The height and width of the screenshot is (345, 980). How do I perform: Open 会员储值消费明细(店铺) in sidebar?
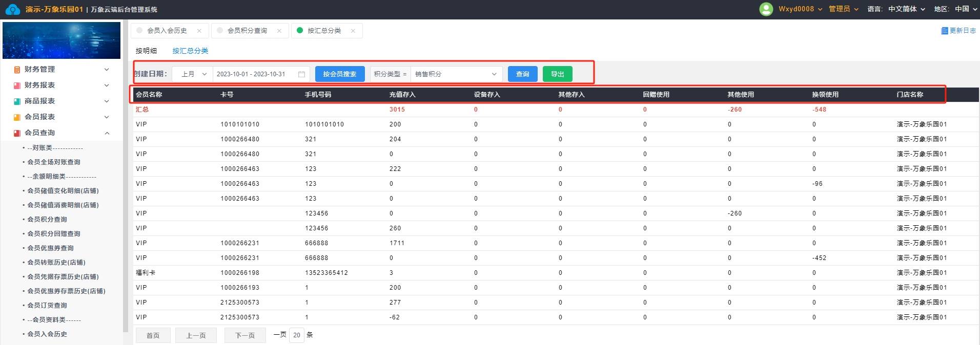[x=63, y=205]
